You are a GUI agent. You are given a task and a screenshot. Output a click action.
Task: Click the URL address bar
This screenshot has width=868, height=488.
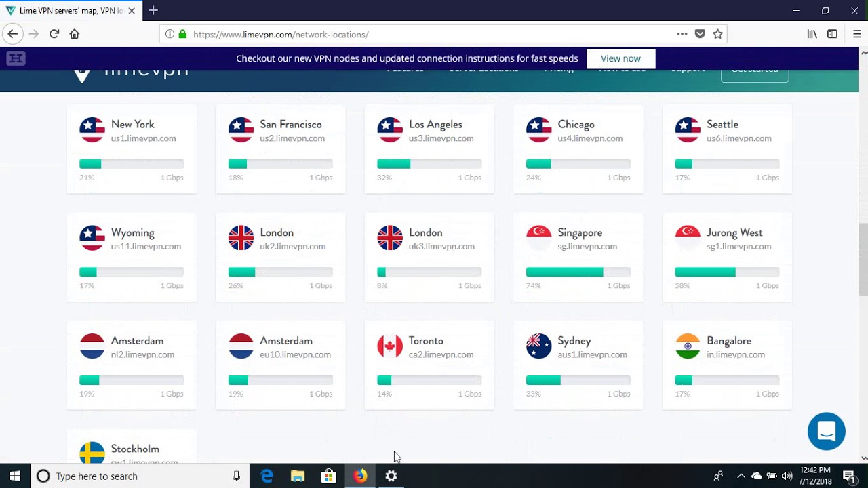coord(434,34)
